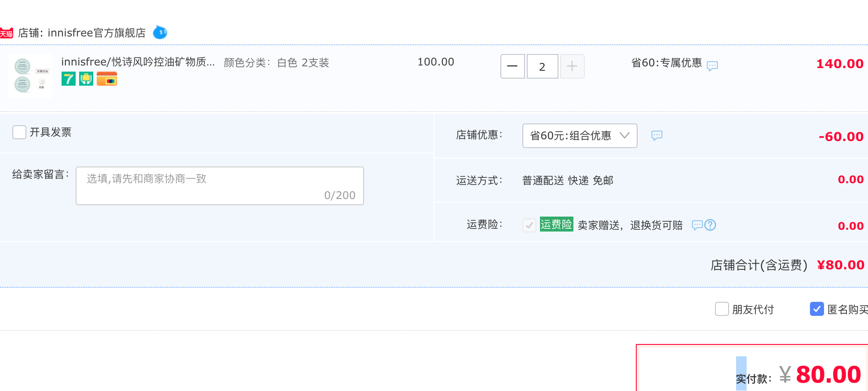This screenshot has width=868, height=391.
Task: Click the discount amount -60.00
Action: (841, 137)
